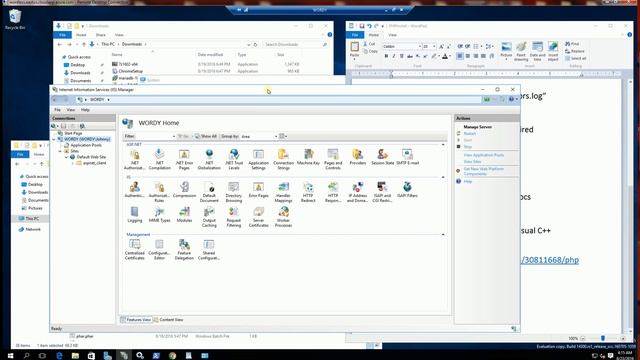The image size is (640, 360).
Task: Open Feature Delegation icon
Action: coord(184,249)
